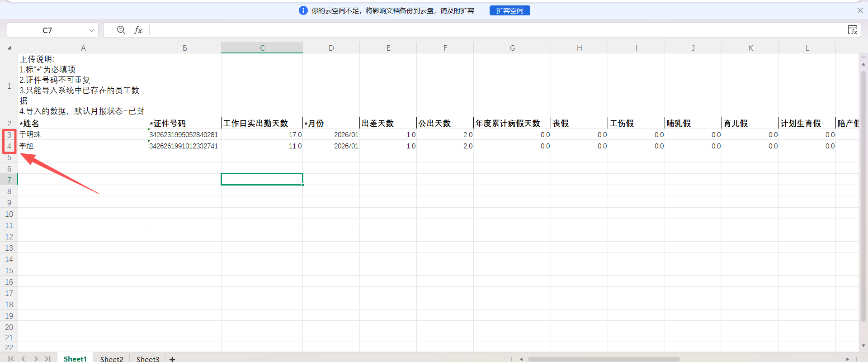The height and width of the screenshot is (362, 868).
Task: Click in the formula bar input field
Action: tap(452, 30)
